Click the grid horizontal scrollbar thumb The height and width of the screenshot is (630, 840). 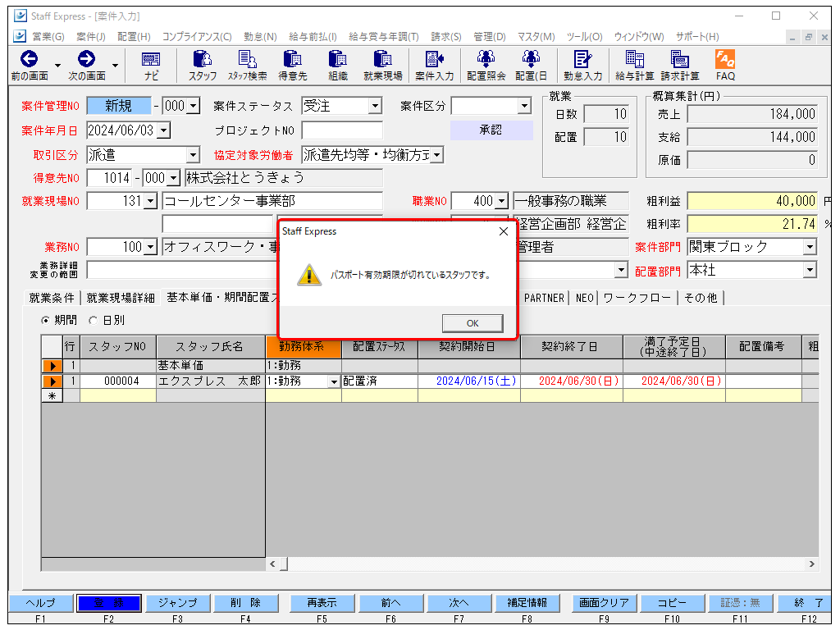point(283,564)
